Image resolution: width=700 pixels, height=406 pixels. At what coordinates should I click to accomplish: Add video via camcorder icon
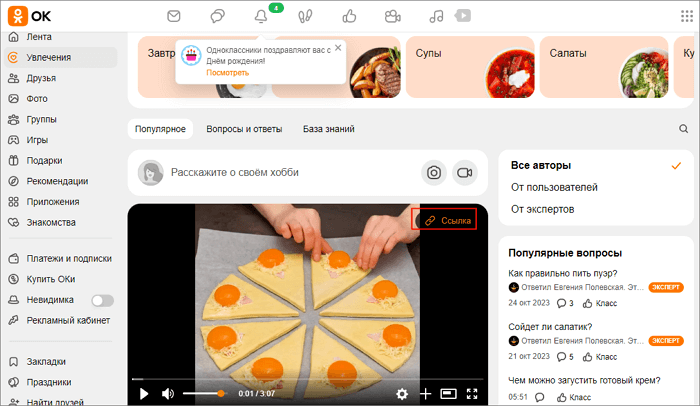click(x=465, y=172)
